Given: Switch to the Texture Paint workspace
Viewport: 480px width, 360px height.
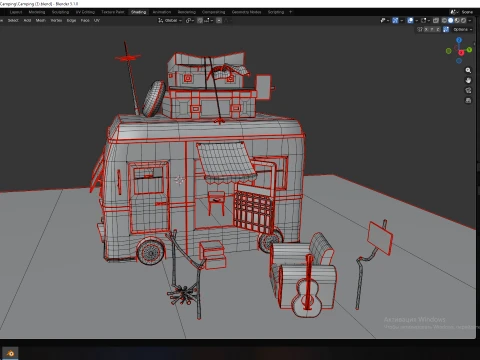Looking at the screenshot, I should (x=113, y=12).
